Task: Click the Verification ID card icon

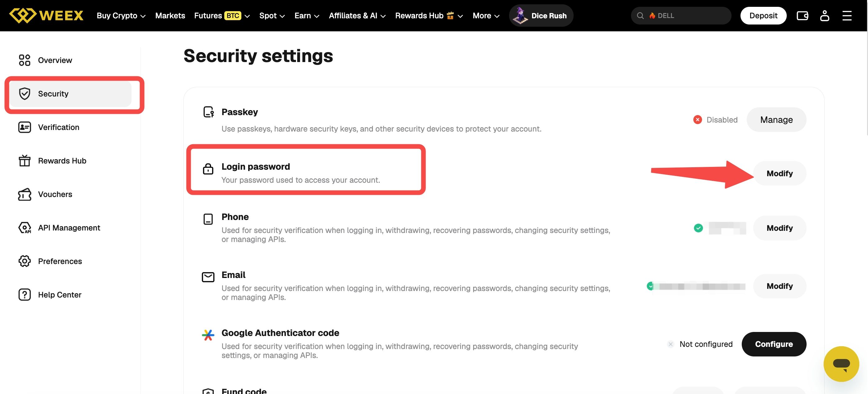Action: click(x=25, y=128)
